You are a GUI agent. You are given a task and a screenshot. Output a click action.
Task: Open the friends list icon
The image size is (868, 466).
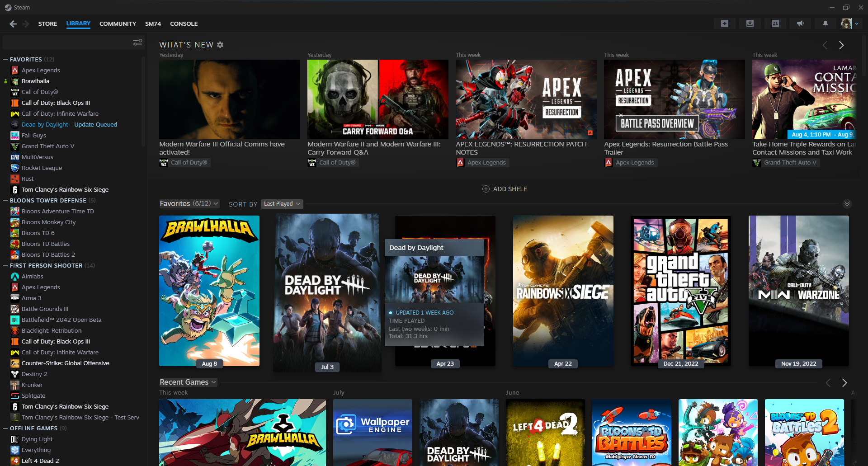(x=775, y=24)
